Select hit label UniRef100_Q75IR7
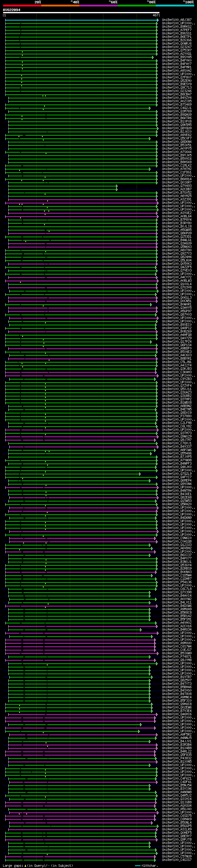The image size is (197, 868). coord(177,50)
